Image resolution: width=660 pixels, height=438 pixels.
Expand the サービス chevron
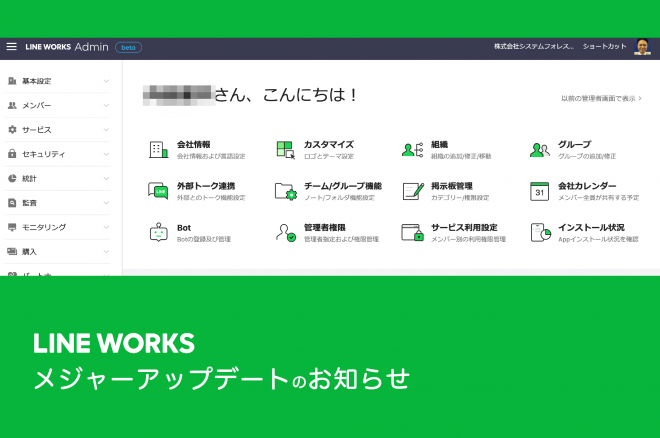pos(106,130)
